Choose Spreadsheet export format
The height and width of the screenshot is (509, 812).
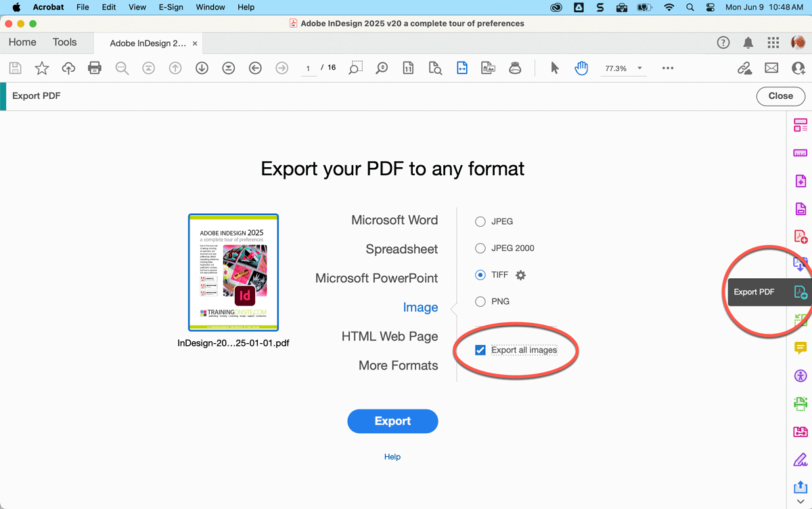pyautogui.click(x=402, y=249)
